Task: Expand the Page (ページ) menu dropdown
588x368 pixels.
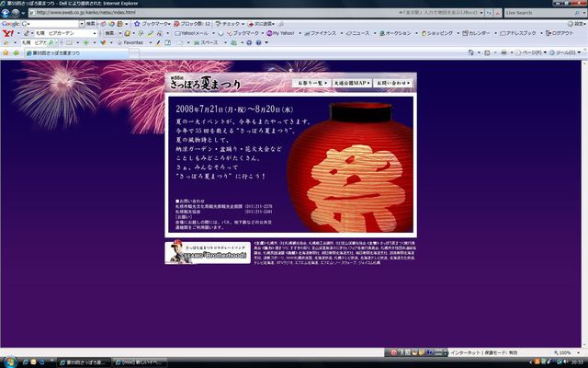Action: pyautogui.click(x=531, y=53)
